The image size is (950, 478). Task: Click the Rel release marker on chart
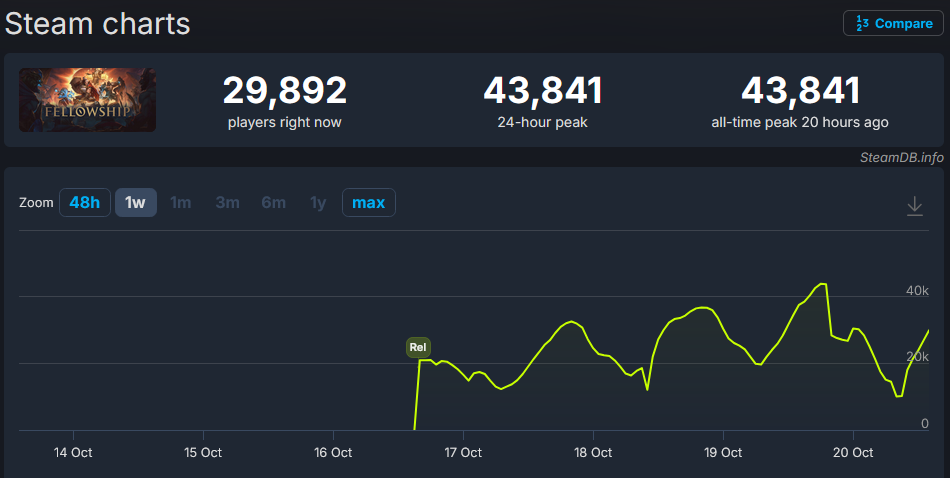click(418, 347)
